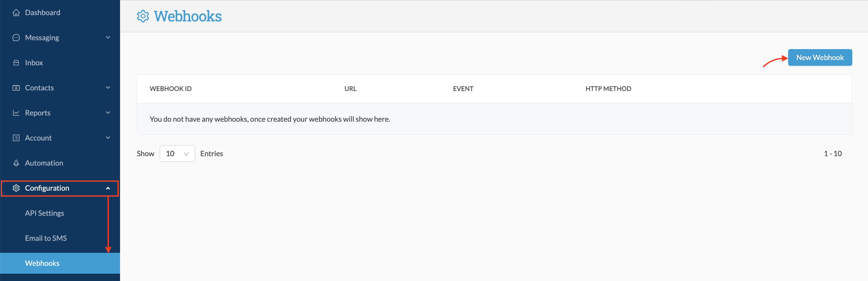The image size is (868, 281).
Task: Click the 'Entries' label
Action: 212,154
